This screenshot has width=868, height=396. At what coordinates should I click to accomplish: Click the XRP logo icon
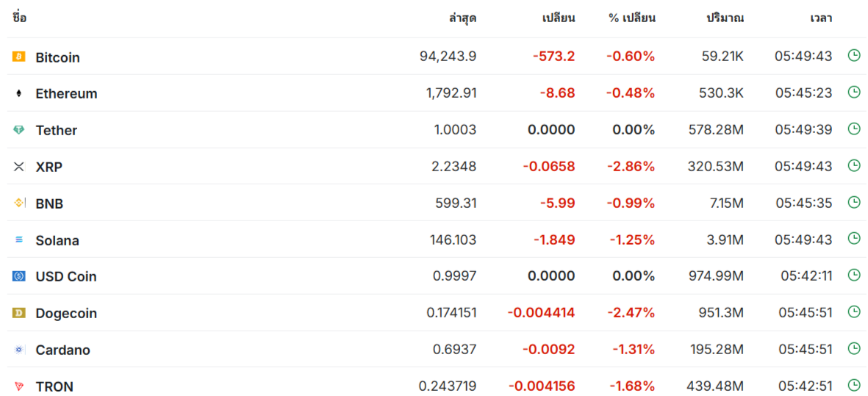[x=19, y=167]
